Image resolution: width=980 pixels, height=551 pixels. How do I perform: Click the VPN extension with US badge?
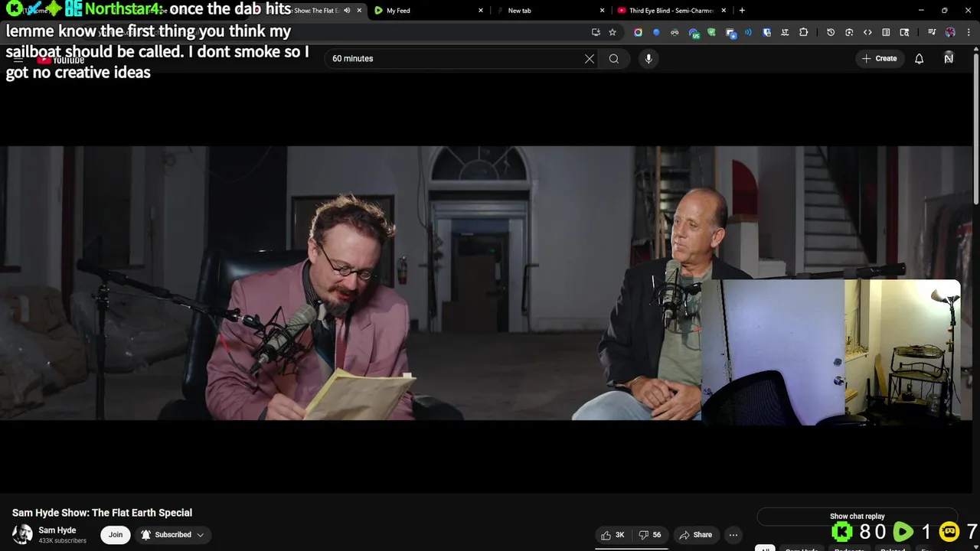point(694,33)
